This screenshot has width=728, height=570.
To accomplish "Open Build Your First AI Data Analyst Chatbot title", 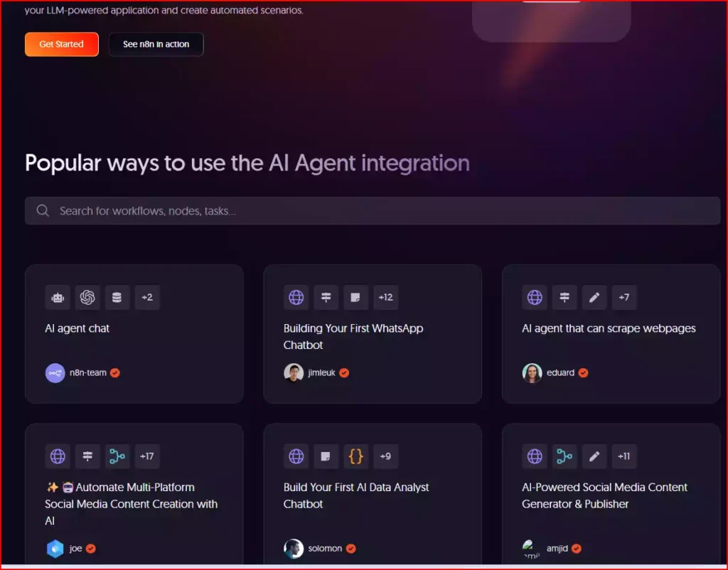I will click(x=356, y=496).
